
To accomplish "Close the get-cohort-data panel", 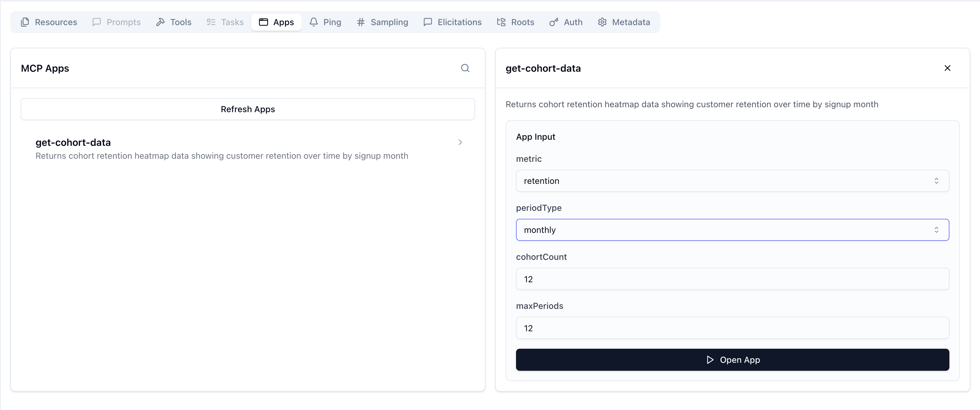I will coord(947,68).
